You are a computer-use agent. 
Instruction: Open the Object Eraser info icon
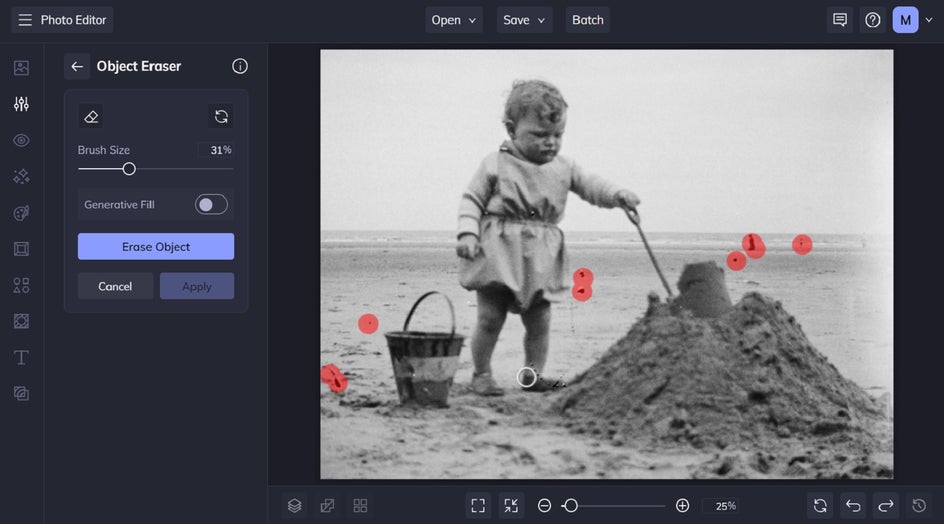[x=240, y=66]
